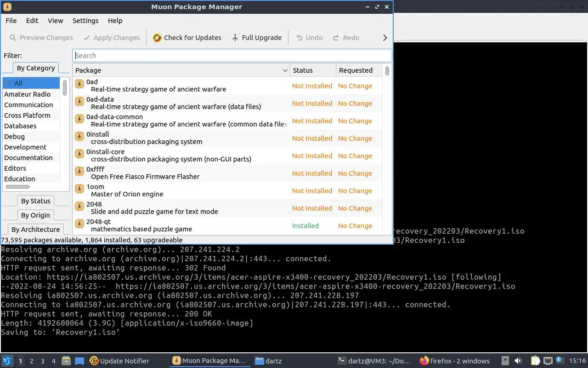This screenshot has height=368, width=588.
Task: Switch to the dartz folder taskbar window
Action: pos(268,361)
